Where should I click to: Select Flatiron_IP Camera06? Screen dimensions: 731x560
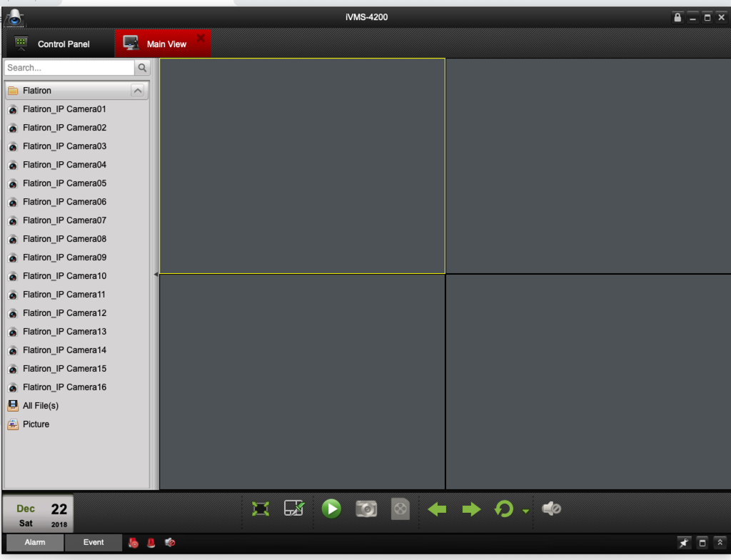click(x=76, y=202)
